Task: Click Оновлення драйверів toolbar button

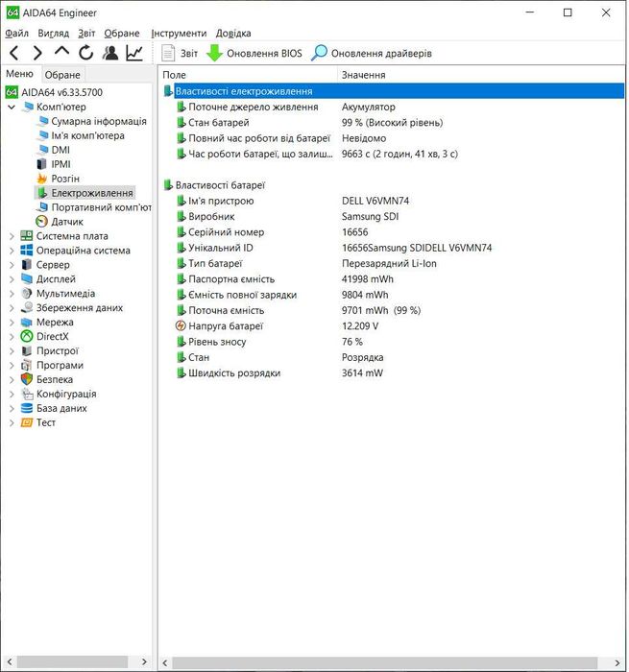Action: click(372, 53)
